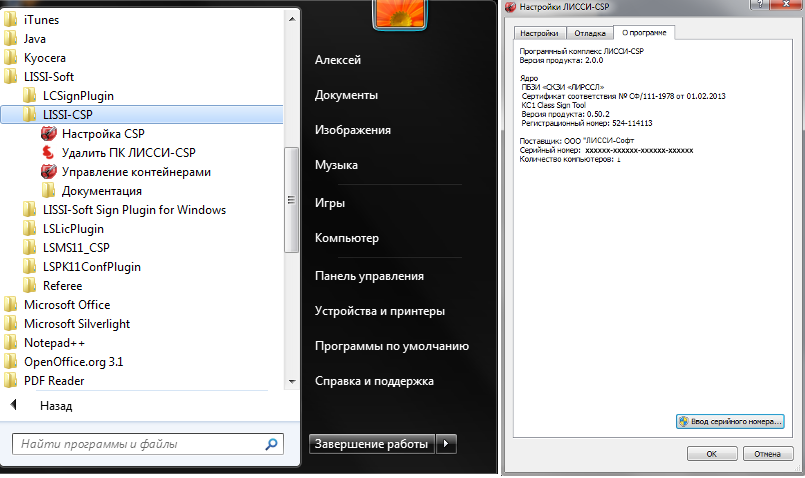The width and height of the screenshot is (805, 478).
Task: Open Изображения from Start menu
Action: (353, 130)
